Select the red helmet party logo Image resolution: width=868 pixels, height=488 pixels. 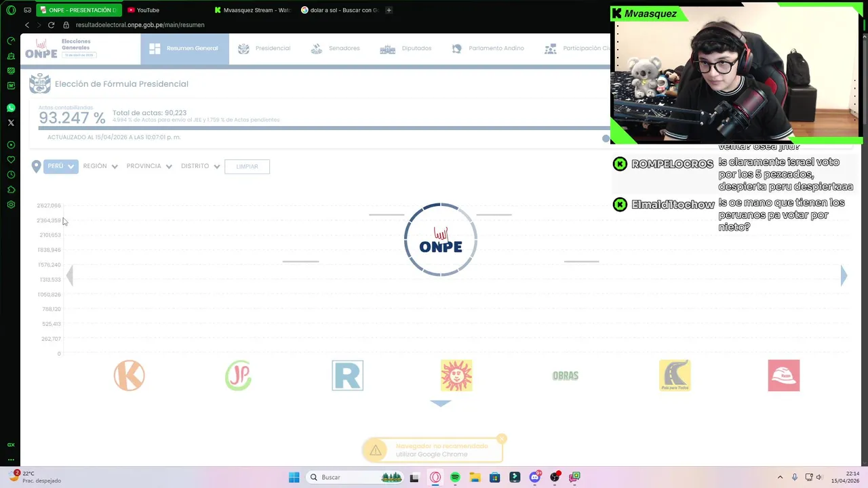coord(784,375)
